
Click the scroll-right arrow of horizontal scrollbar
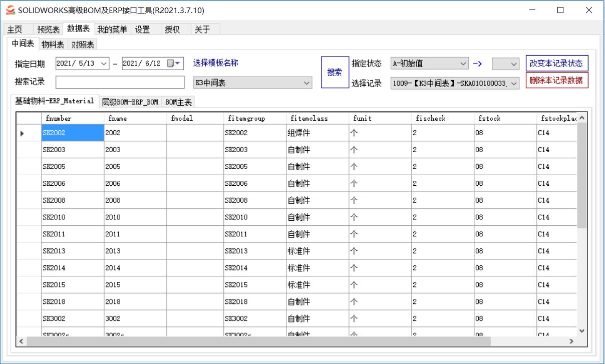tap(571, 341)
